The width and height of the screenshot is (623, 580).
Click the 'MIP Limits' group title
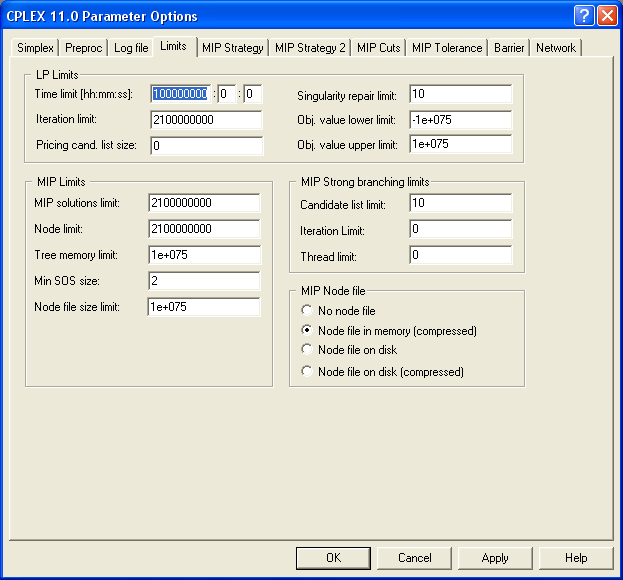61,182
